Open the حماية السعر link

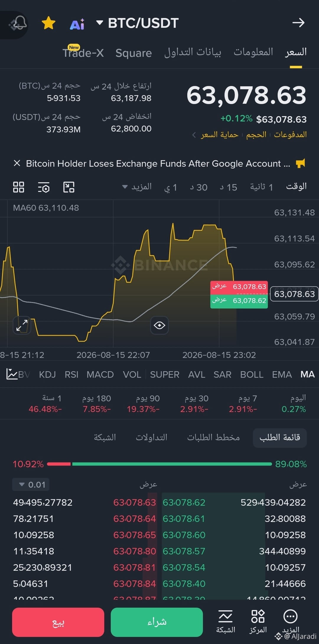pyautogui.click(x=219, y=135)
